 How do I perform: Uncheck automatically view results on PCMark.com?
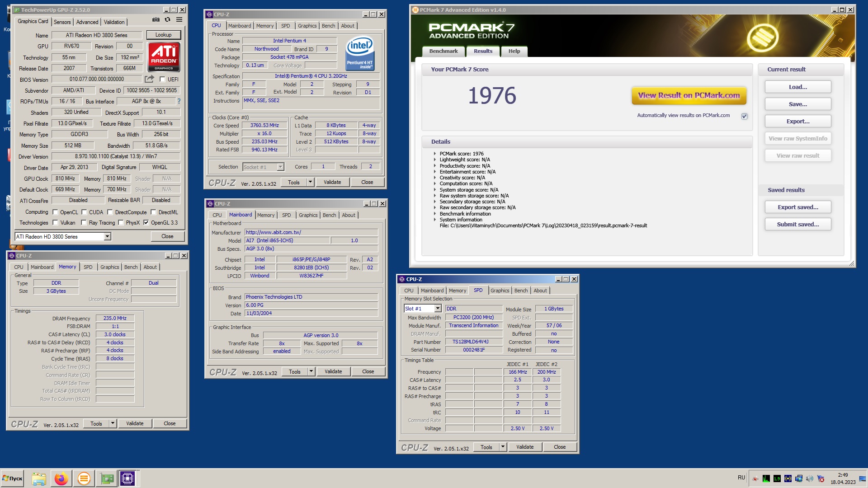point(744,116)
